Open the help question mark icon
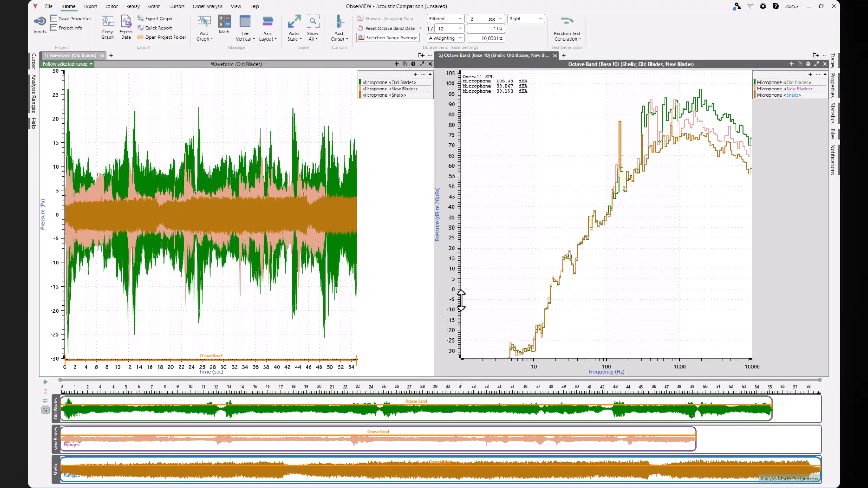 click(x=776, y=6)
